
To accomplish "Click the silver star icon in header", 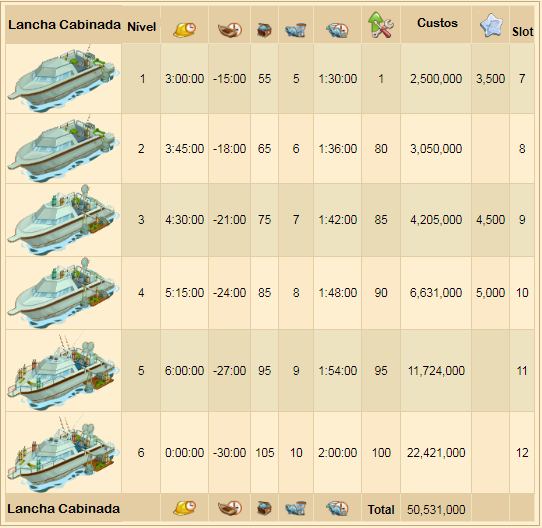I will (490, 25).
